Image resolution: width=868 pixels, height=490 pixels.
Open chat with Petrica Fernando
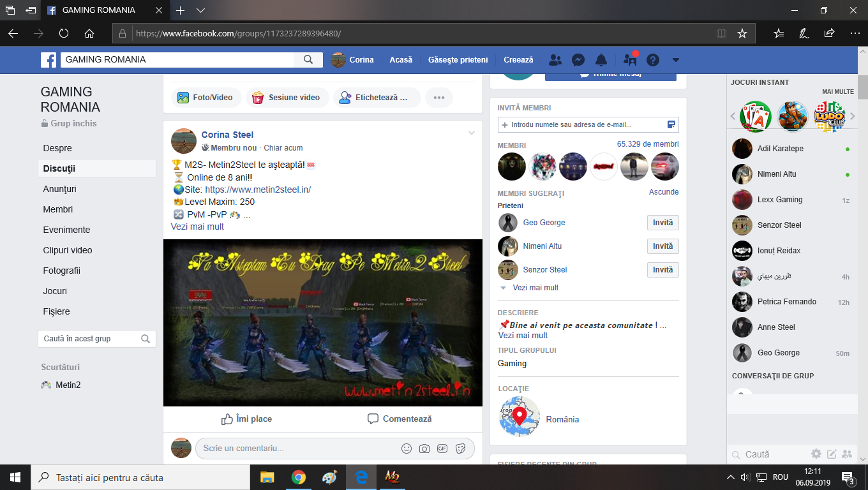point(791,302)
